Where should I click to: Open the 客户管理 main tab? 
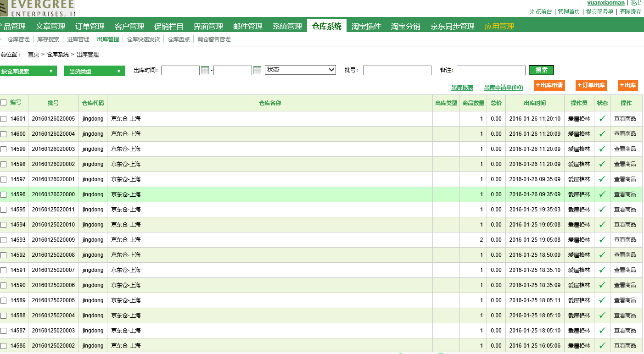point(129,26)
